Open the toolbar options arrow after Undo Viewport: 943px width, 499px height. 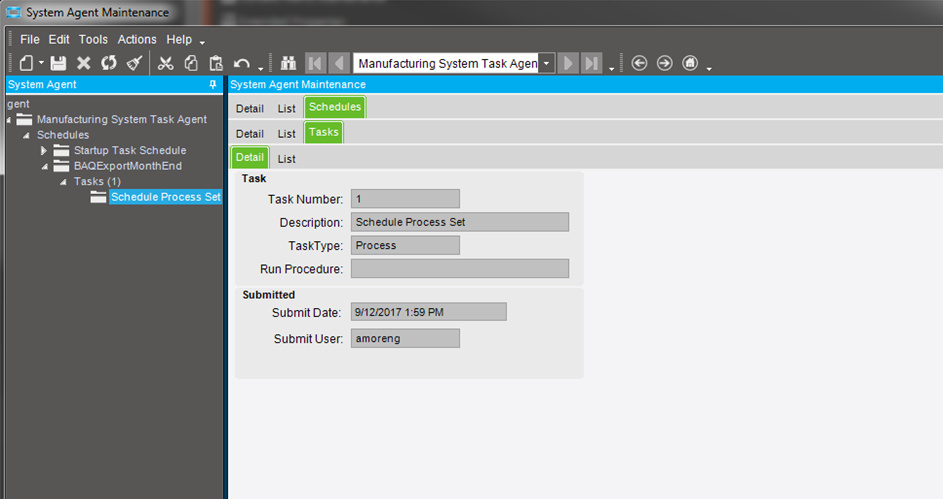(260, 68)
